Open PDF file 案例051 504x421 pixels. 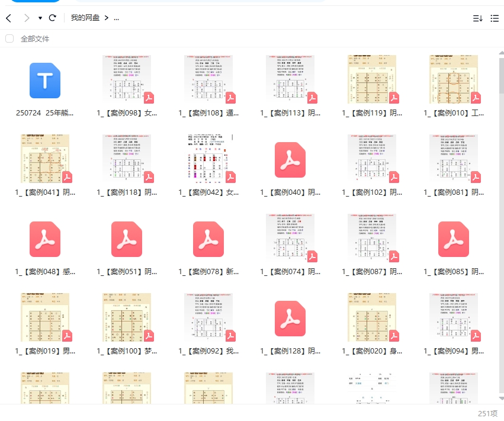point(127,239)
